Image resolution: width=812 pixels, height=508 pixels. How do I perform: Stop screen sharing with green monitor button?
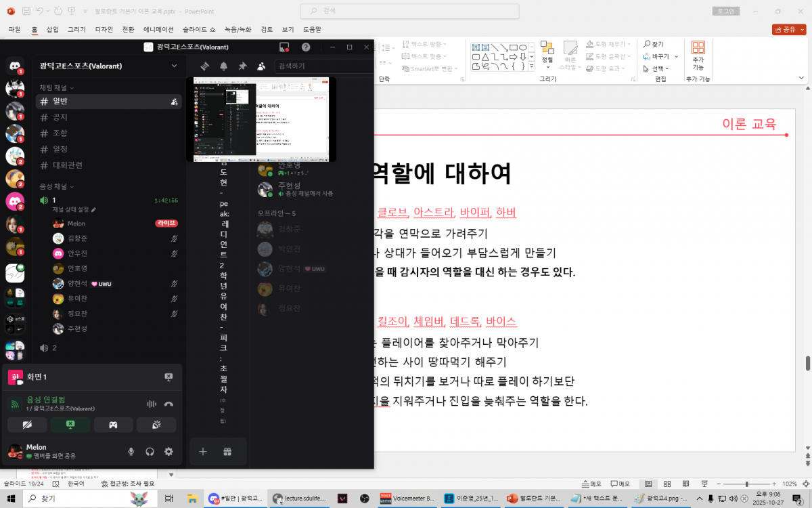(70, 425)
